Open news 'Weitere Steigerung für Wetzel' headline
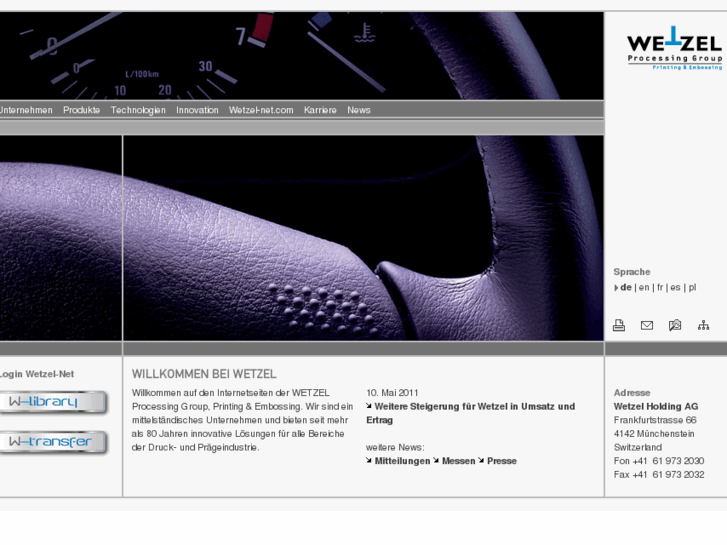The height and width of the screenshot is (545, 727). click(471, 413)
